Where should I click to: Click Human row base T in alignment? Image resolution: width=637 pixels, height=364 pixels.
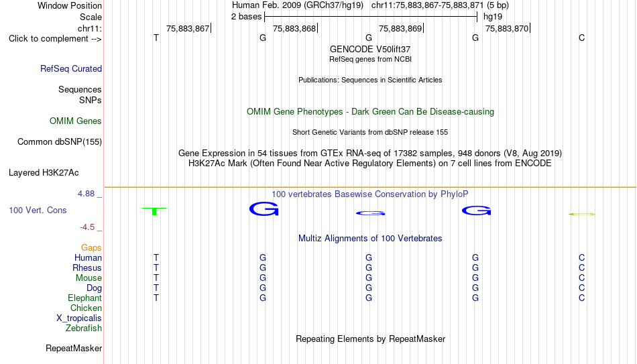[156, 258]
